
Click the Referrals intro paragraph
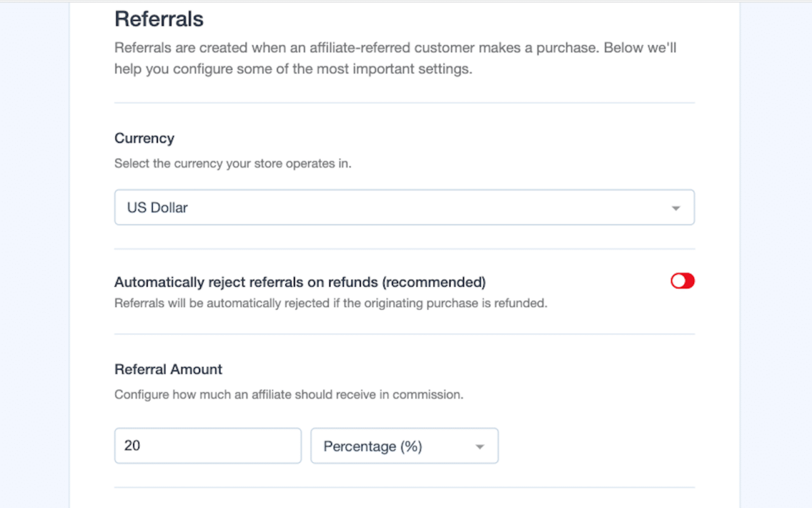(x=396, y=59)
